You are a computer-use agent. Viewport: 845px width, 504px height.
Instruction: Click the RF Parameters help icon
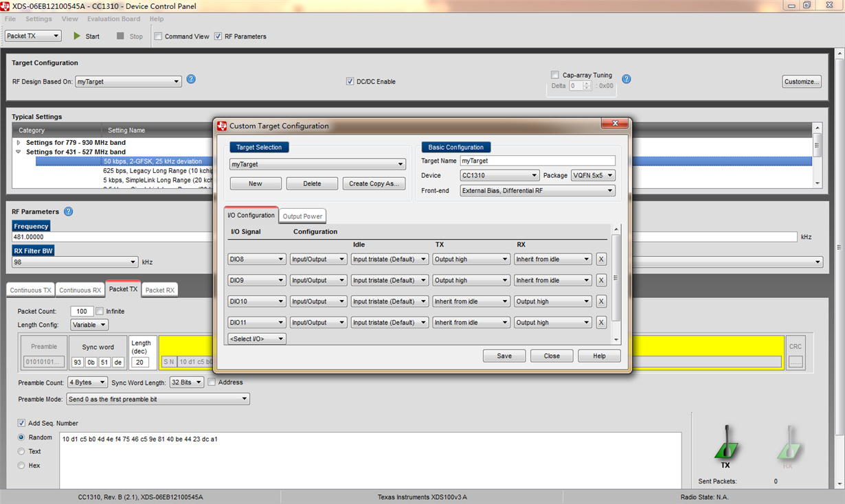coord(68,211)
